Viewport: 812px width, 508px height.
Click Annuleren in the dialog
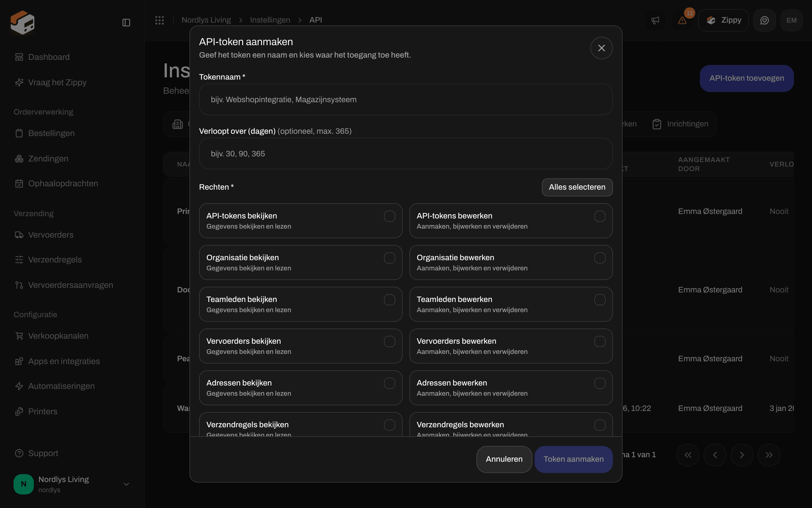coord(504,459)
